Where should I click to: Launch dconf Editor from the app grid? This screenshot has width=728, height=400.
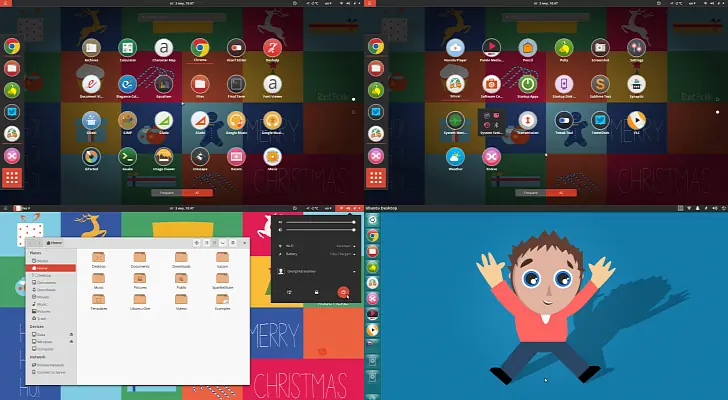pos(236,48)
